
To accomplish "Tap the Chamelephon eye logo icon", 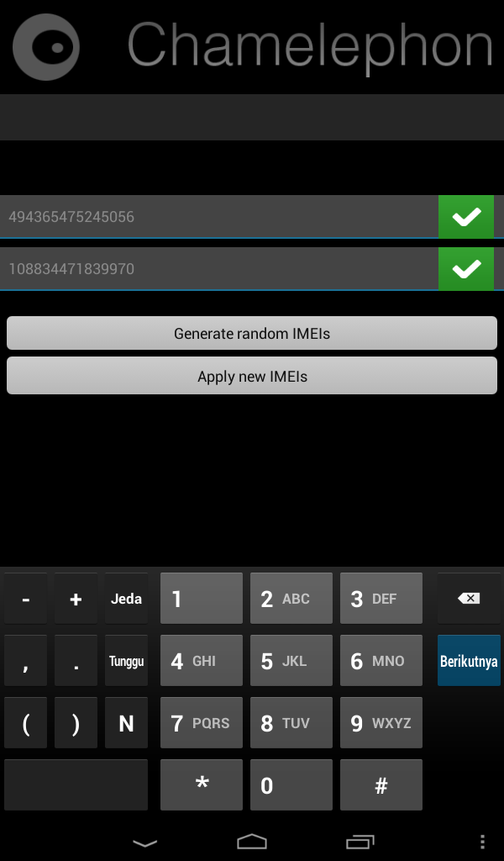I will point(46,47).
